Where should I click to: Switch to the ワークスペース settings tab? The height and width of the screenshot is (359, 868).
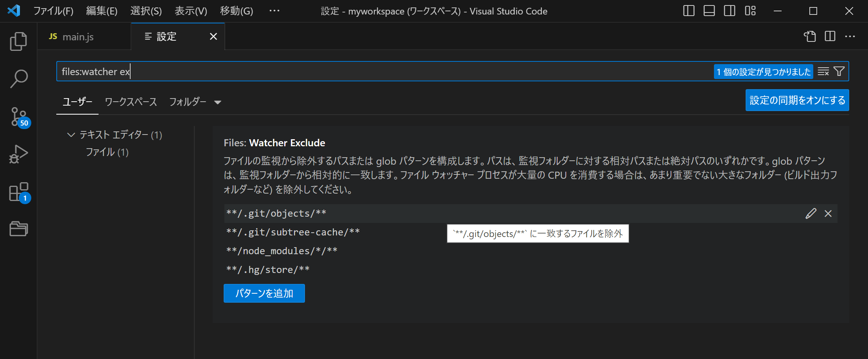coord(131,102)
